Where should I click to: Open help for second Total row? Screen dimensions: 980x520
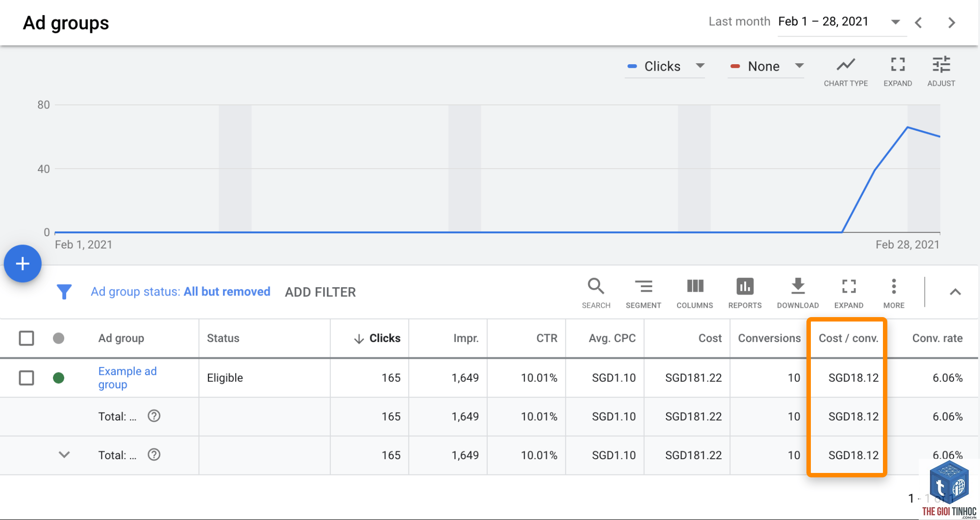154,455
